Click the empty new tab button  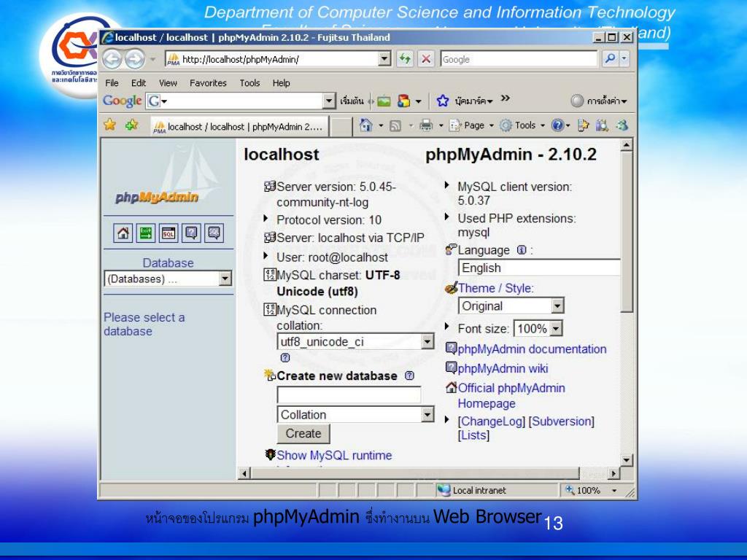tap(341, 127)
